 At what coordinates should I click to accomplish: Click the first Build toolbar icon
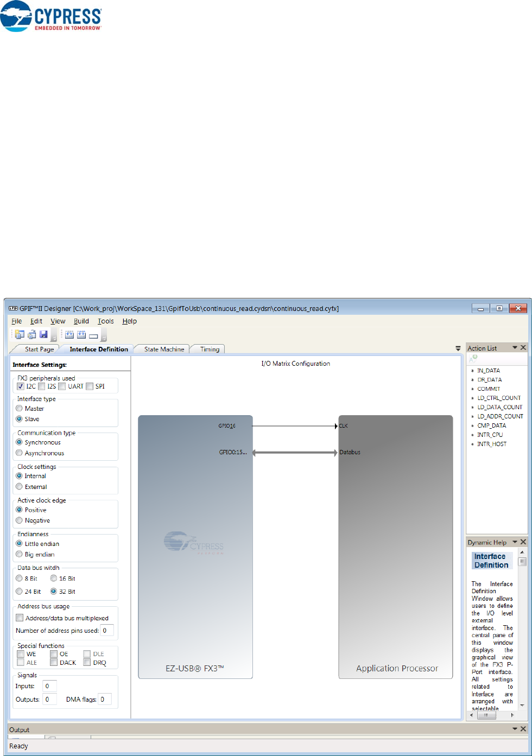tap(69, 334)
